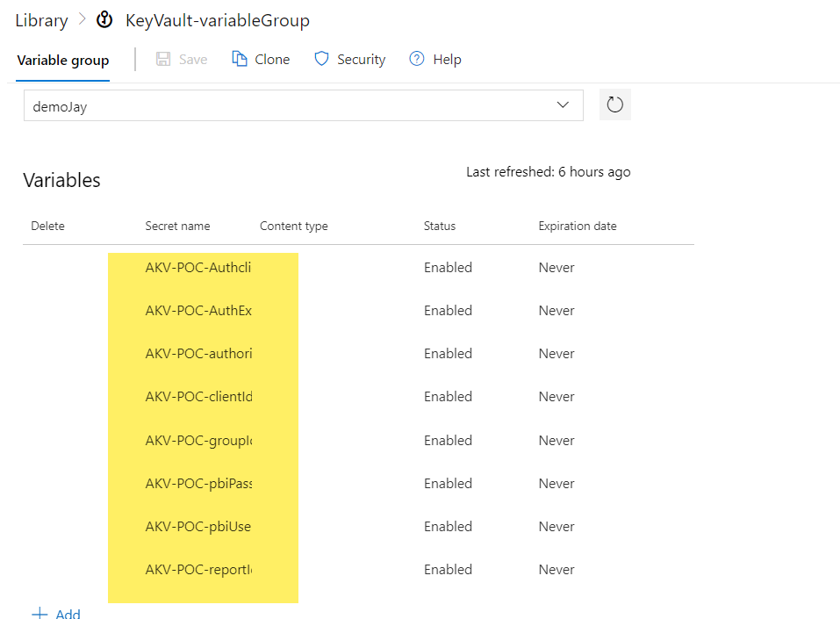Click Enabled status of AKV-POC-AuthEx
The height and width of the screenshot is (619, 840).
448,310
